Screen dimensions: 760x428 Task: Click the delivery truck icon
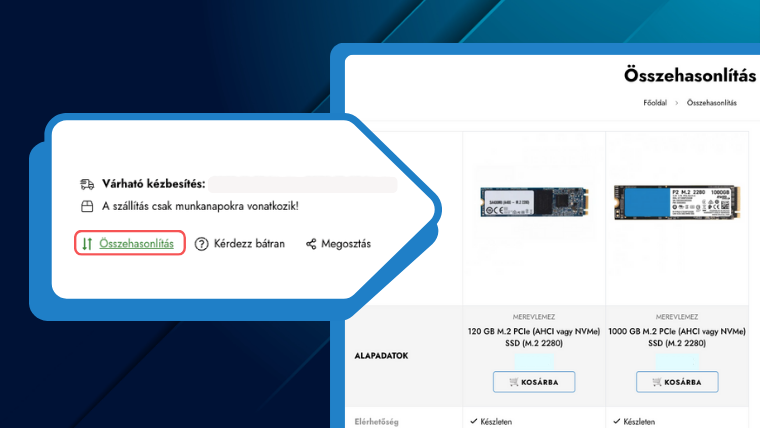click(x=87, y=185)
